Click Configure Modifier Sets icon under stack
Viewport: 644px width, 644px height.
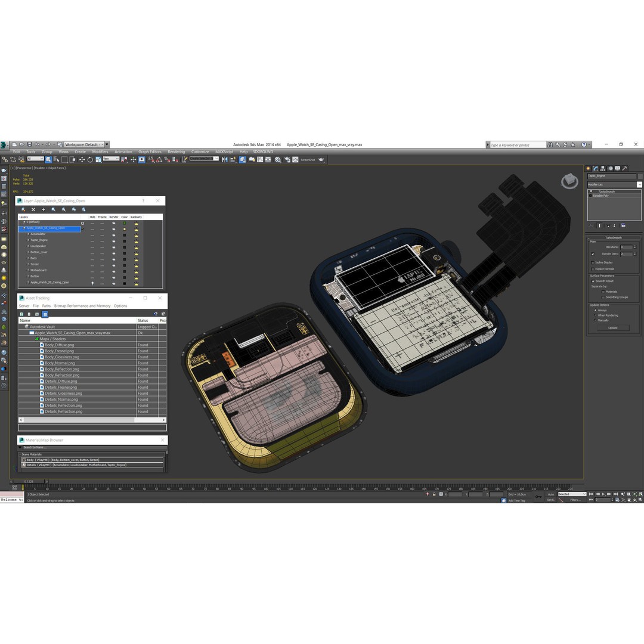click(624, 225)
